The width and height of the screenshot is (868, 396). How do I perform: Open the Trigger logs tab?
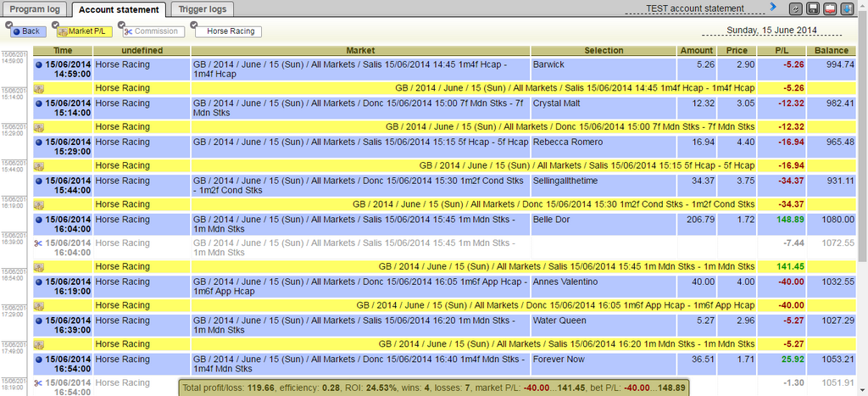tap(203, 9)
